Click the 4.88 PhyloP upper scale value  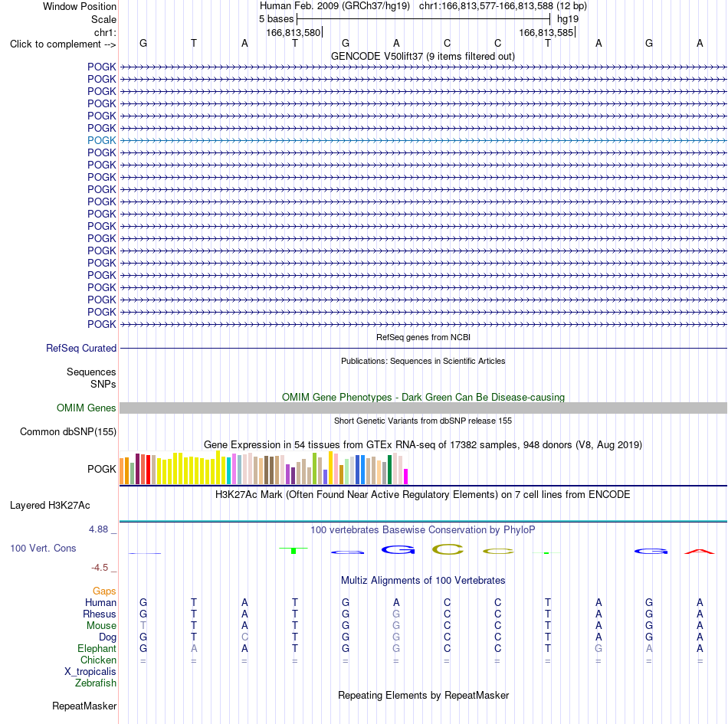[x=98, y=529]
